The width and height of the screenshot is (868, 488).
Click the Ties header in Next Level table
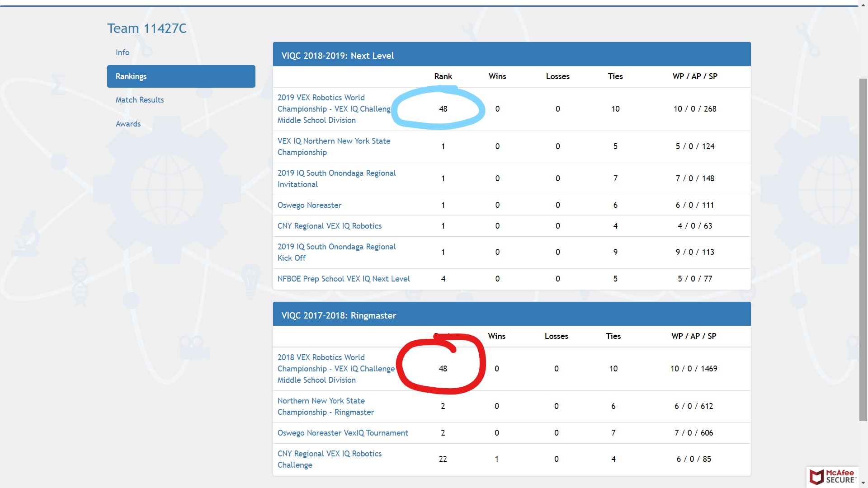tap(615, 76)
